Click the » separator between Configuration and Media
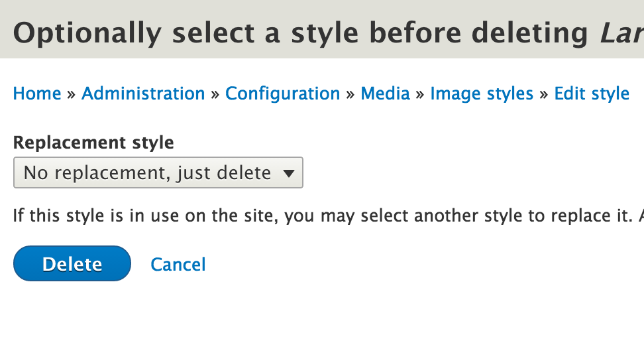The width and height of the screenshot is (644, 345). (x=350, y=95)
